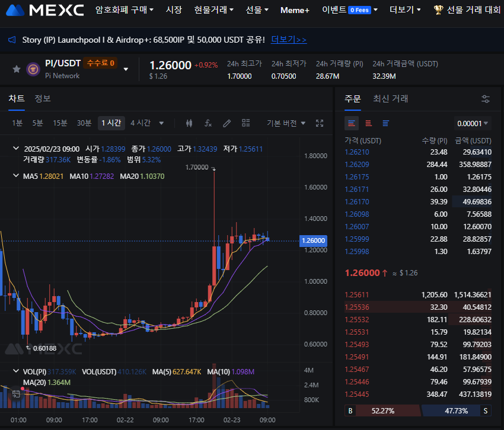Viewport: 504px width, 430px height.
Task: Click sell order price 1.26175
Action: (x=357, y=177)
